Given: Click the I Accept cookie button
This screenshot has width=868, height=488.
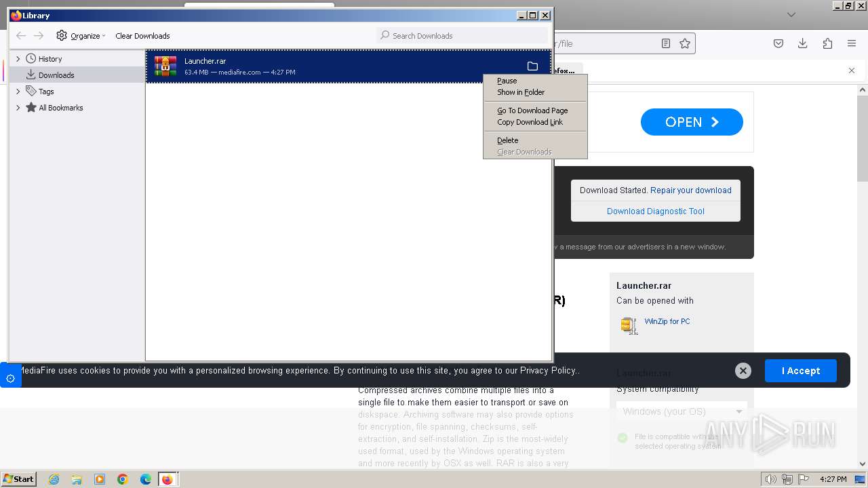Looking at the screenshot, I should pyautogui.click(x=801, y=371).
